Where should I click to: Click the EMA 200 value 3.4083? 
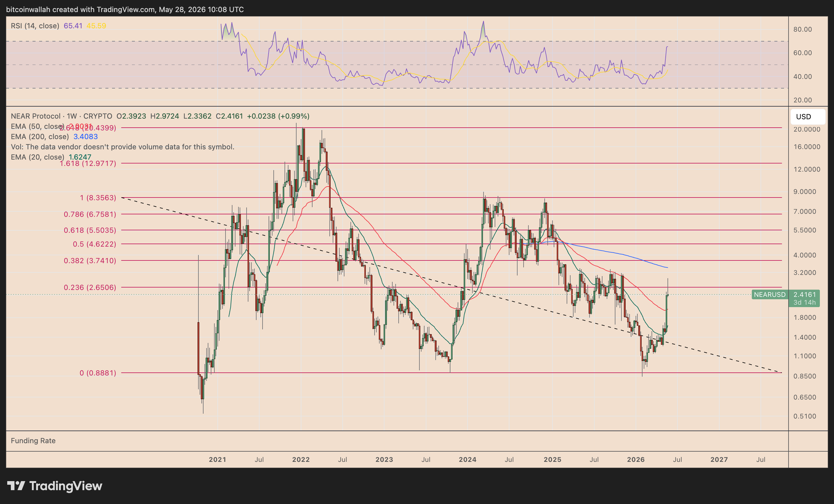click(86, 136)
